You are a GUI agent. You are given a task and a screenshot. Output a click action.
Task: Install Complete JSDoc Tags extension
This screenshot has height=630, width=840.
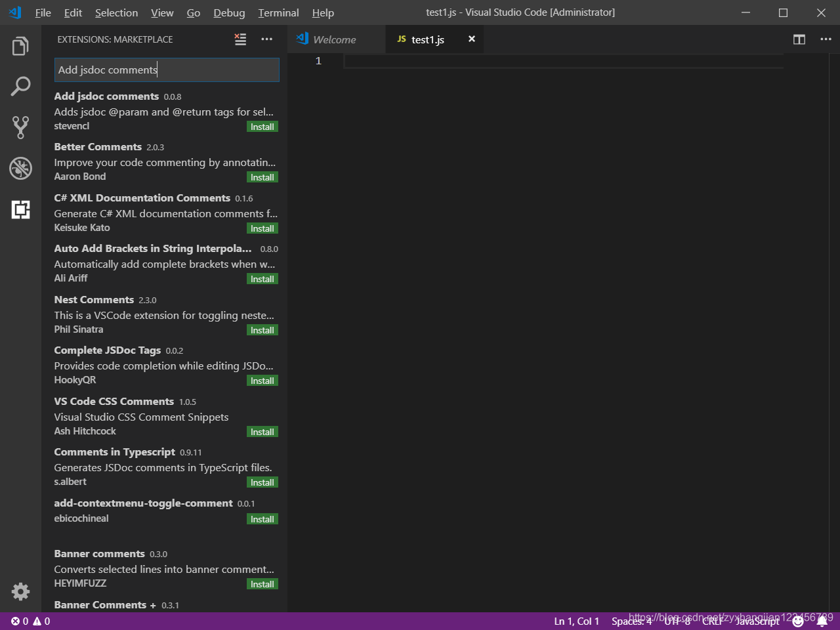coord(262,381)
